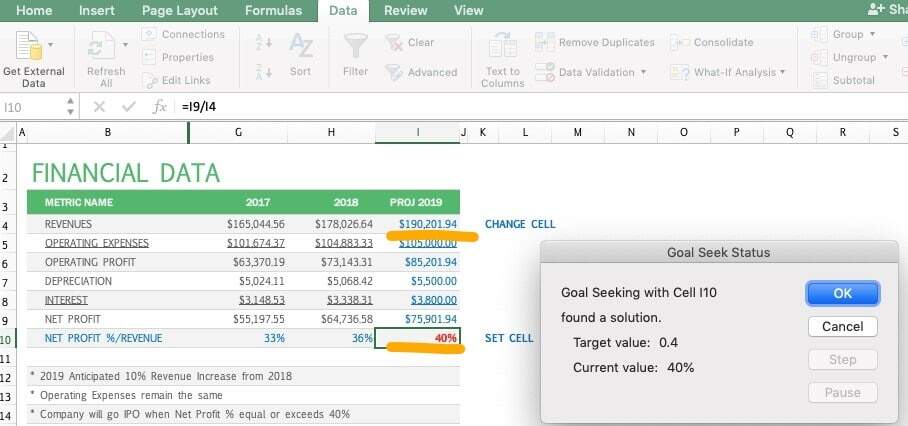Select the PROJ 2019 header cell
Viewport: 908px width, 426px height.
(x=418, y=203)
